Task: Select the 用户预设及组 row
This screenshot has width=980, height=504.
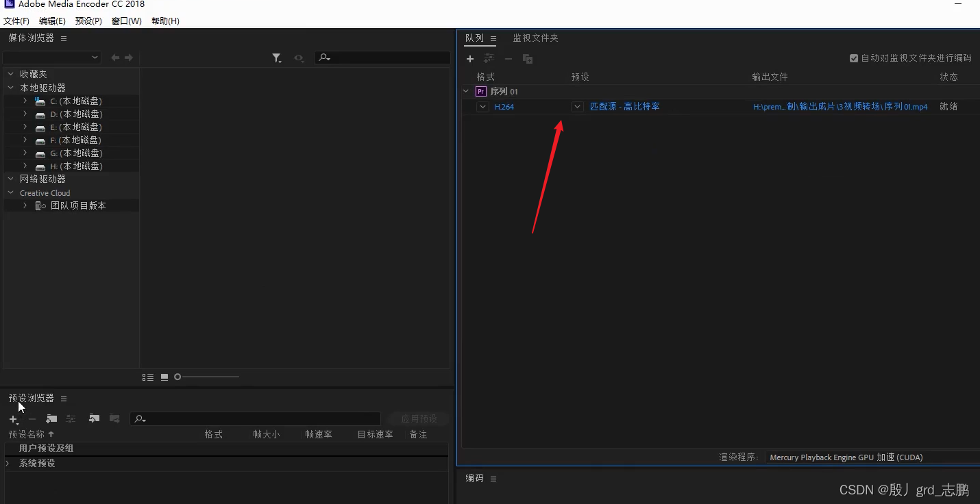Action: [226, 449]
